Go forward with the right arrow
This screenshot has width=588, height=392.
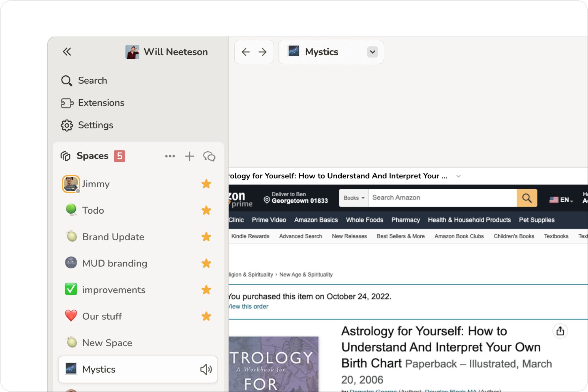pyautogui.click(x=263, y=52)
